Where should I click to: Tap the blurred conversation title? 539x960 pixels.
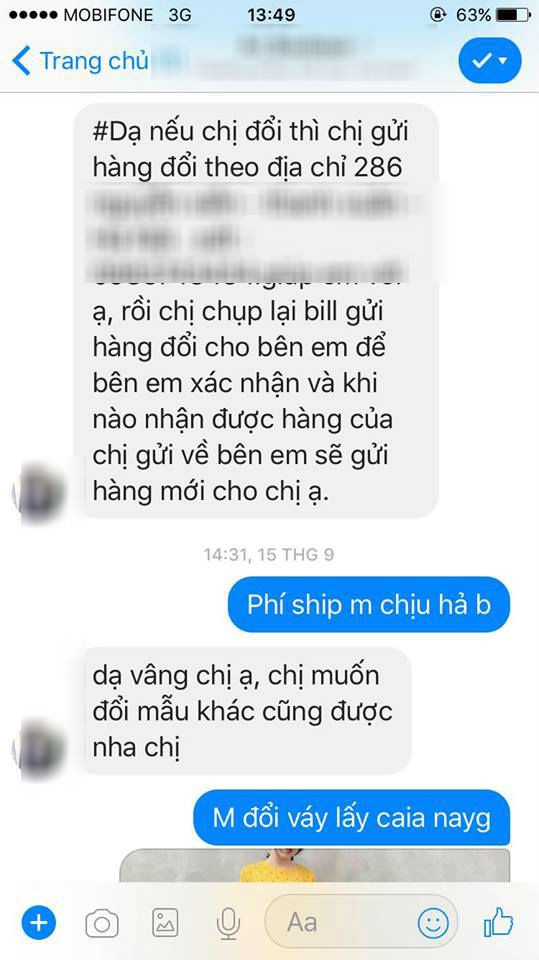point(300,59)
